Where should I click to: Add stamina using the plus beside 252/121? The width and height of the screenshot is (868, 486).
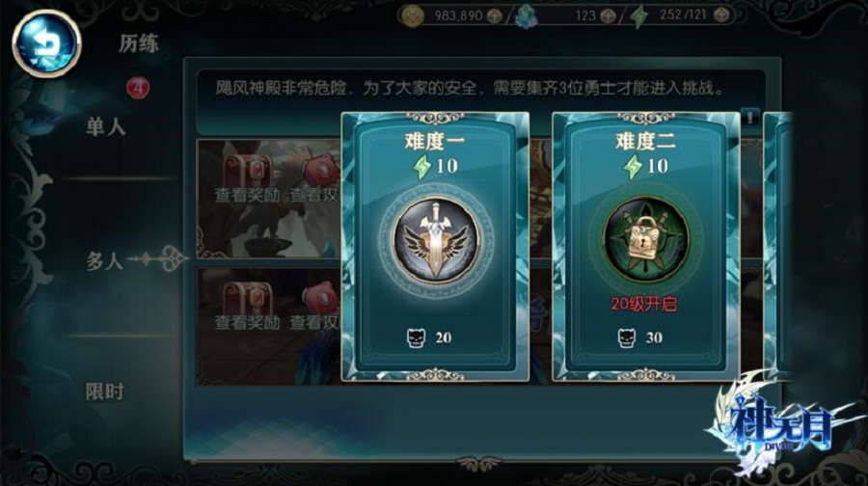tap(721, 15)
